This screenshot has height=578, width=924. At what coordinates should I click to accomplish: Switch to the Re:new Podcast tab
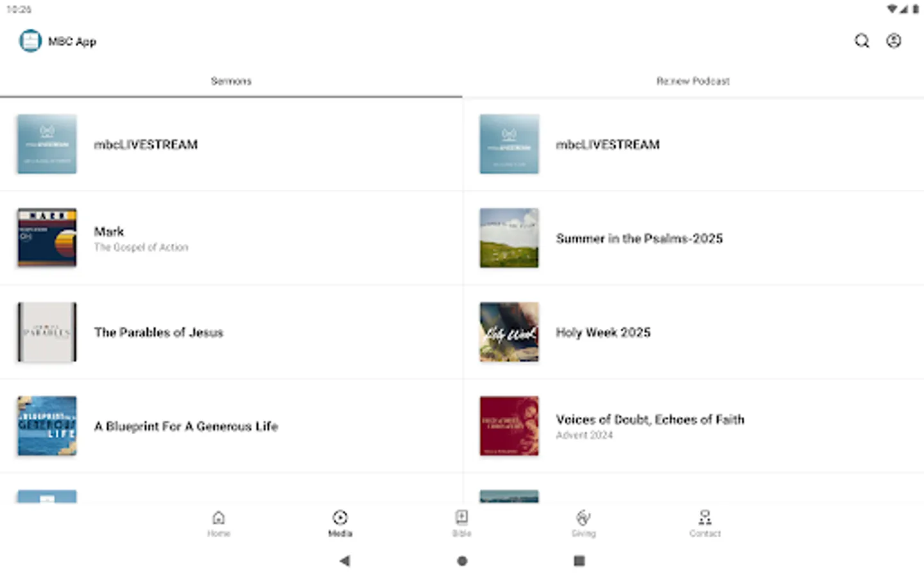[x=693, y=81]
